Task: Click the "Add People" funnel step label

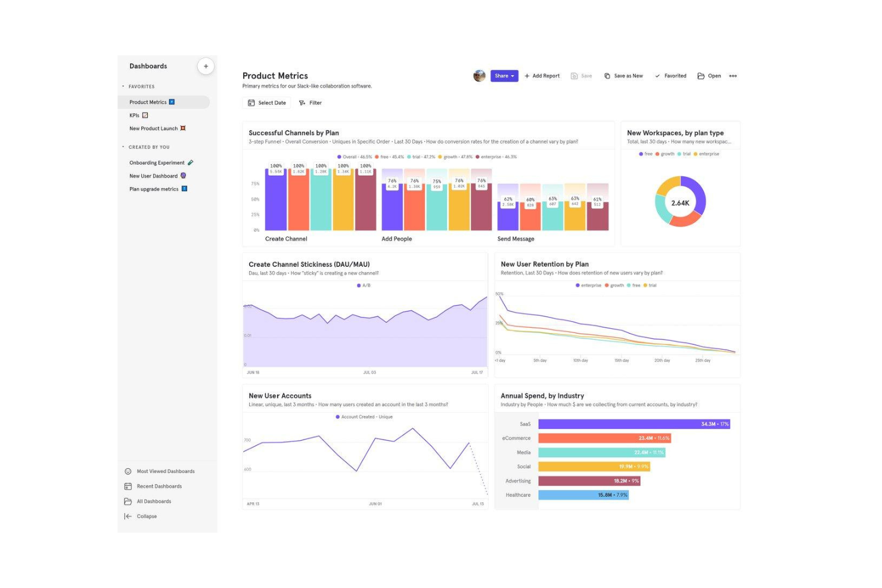Action: click(x=397, y=239)
